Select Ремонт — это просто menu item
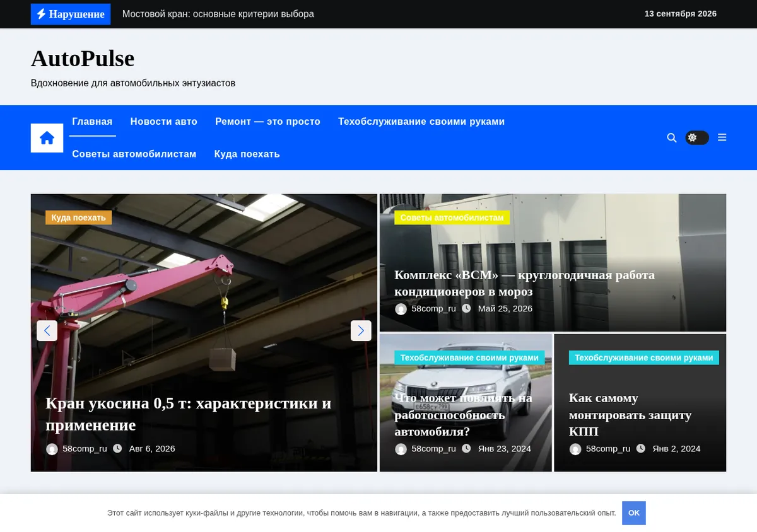 [x=267, y=122]
